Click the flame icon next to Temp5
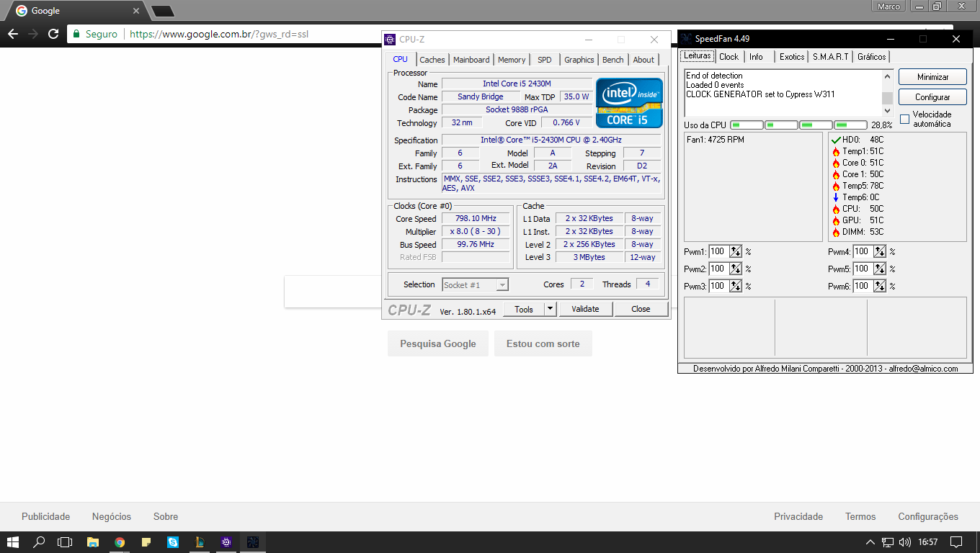 (836, 186)
